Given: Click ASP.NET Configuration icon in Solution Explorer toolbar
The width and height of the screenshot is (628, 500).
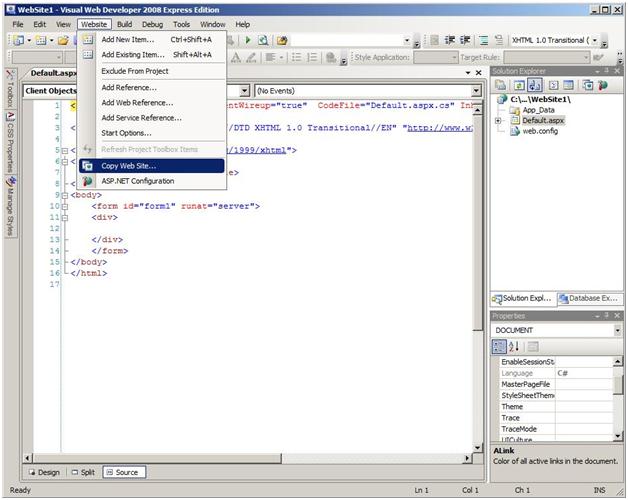Looking at the screenshot, I should point(602,86).
